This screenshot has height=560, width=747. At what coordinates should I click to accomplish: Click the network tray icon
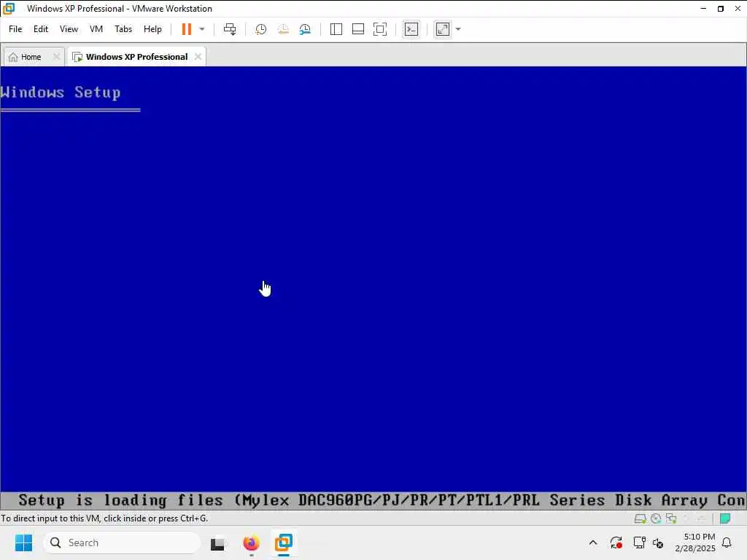pos(639,542)
